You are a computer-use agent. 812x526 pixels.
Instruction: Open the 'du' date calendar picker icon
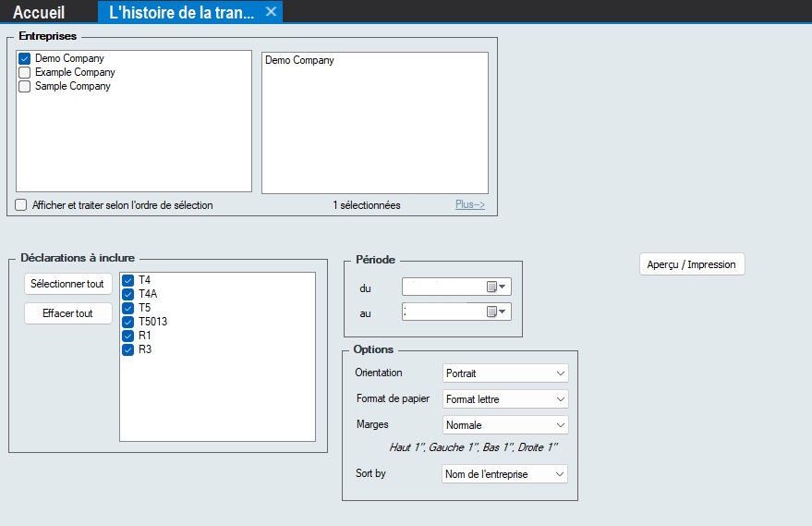(493, 287)
